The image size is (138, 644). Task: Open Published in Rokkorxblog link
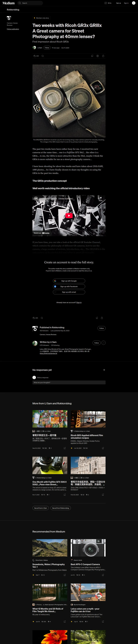coord(52,327)
